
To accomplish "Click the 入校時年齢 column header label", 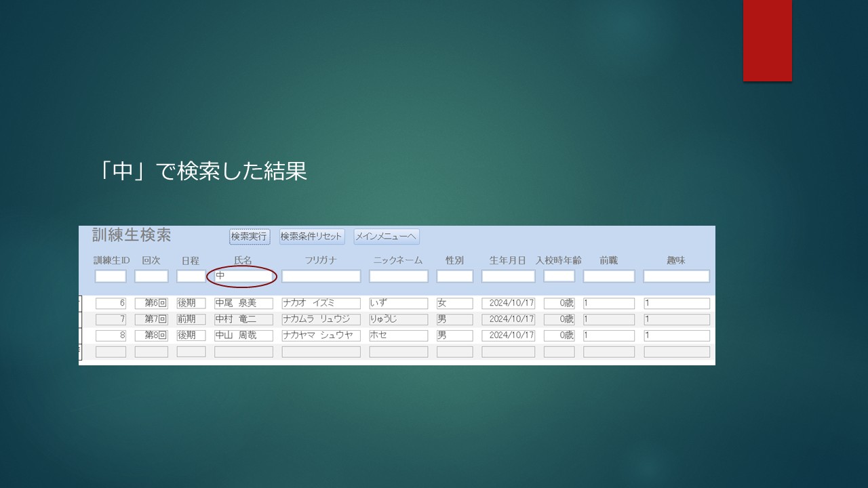I will pyautogui.click(x=559, y=260).
